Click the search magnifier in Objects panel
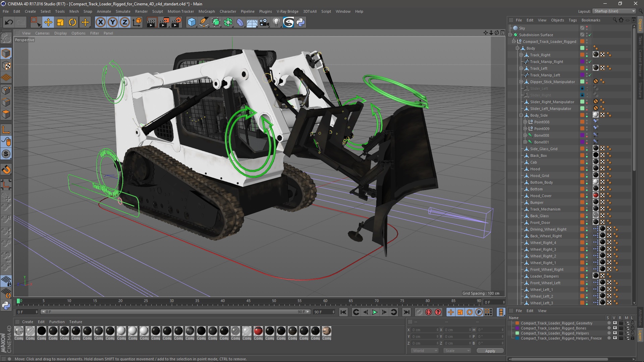Image resolution: width=644 pixels, height=362 pixels. pos(615,20)
